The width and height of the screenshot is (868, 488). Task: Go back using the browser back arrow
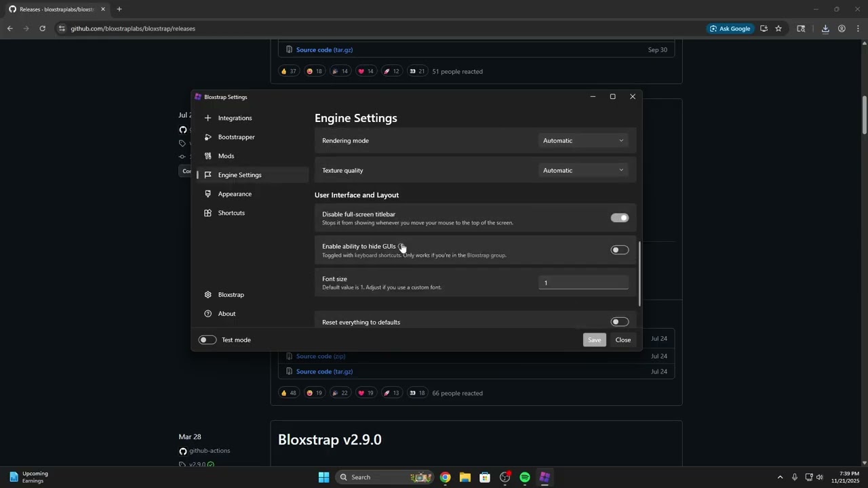[x=9, y=28]
